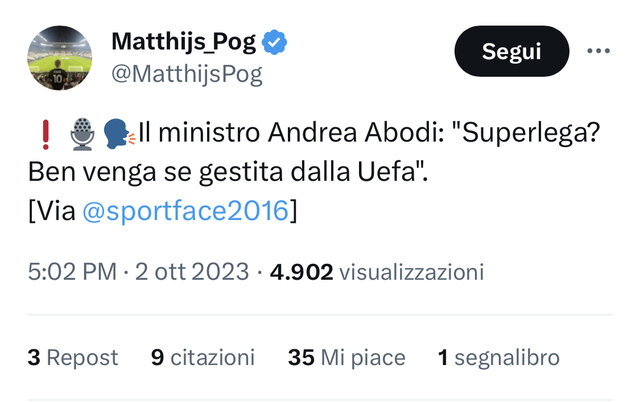
Task: Open Matthijs_Pog profile avatar picture
Action: point(60,58)
